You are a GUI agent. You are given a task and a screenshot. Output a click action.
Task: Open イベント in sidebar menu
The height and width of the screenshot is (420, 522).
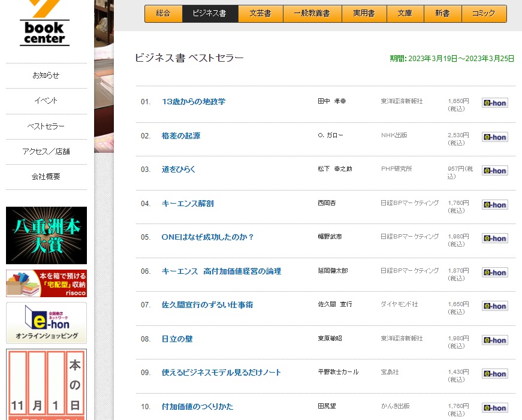(46, 101)
